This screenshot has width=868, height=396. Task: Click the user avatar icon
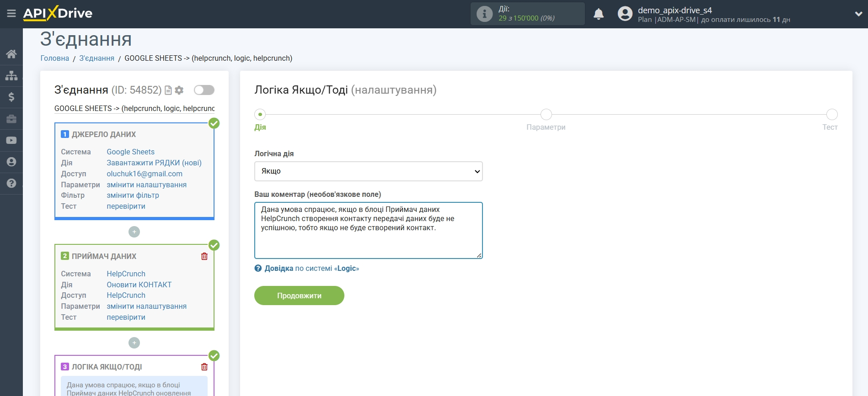pyautogui.click(x=625, y=14)
